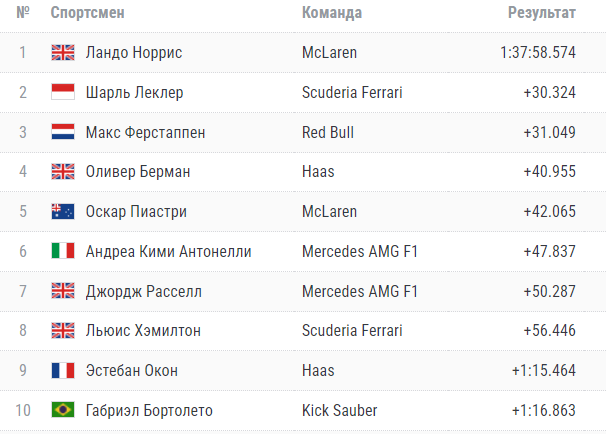This screenshot has height=434, width=606.
Task: Click the Monaco flag beside Шарль Леклер
Action: (63, 92)
